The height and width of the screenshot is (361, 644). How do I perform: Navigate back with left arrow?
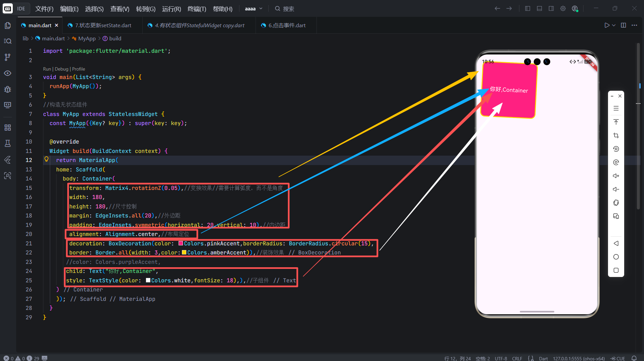click(x=497, y=8)
